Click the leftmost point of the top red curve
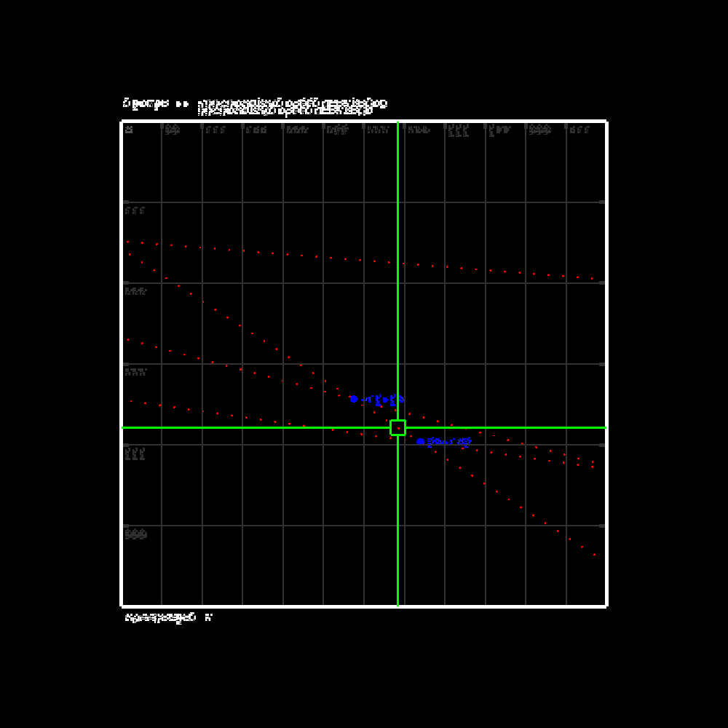The height and width of the screenshot is (728, 728). 127,242
